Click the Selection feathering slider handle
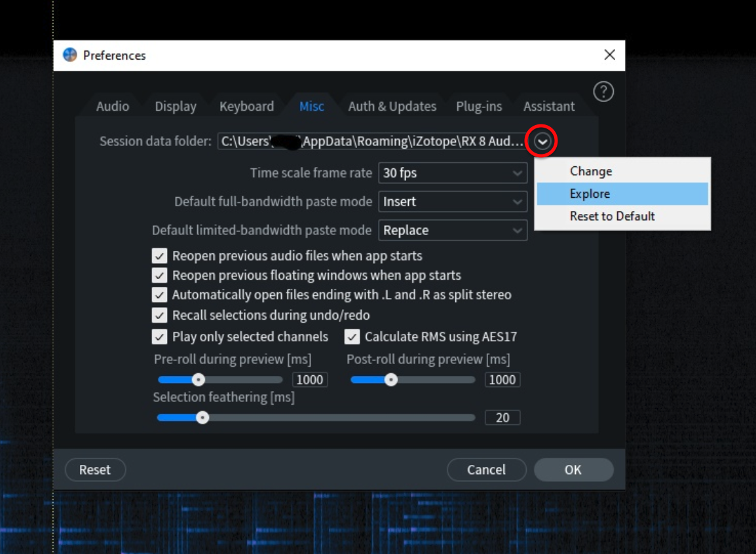 [x=202, y=418]
